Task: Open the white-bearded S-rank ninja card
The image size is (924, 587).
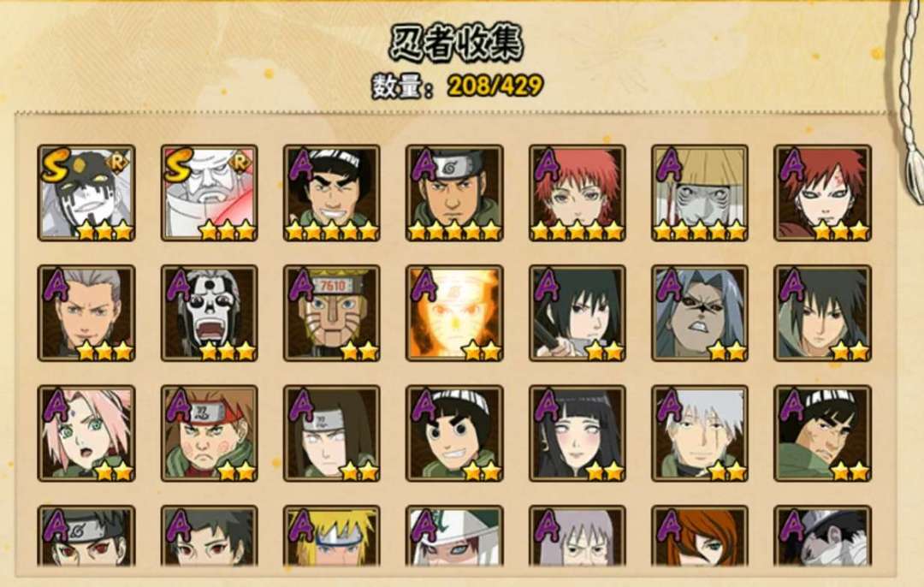Action: click(210, 193)
